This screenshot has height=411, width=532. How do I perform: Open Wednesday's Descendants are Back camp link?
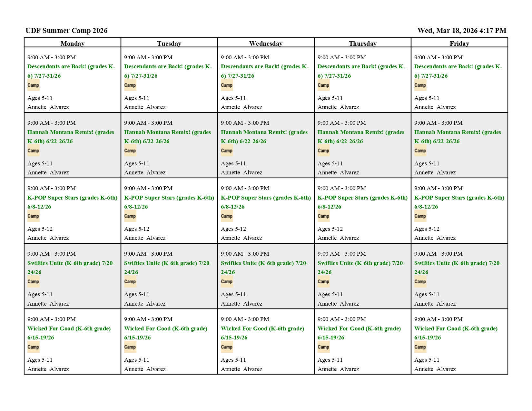point(264,67)
